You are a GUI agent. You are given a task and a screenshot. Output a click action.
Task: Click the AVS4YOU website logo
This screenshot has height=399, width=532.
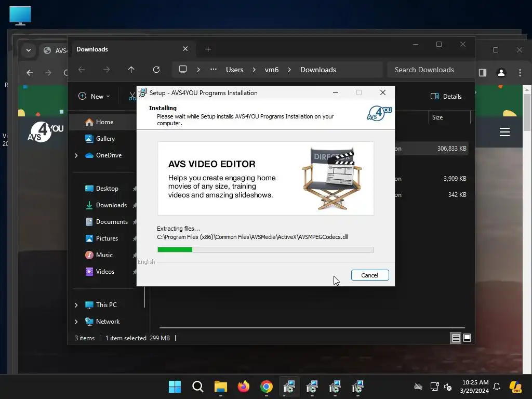pos(46,132)
